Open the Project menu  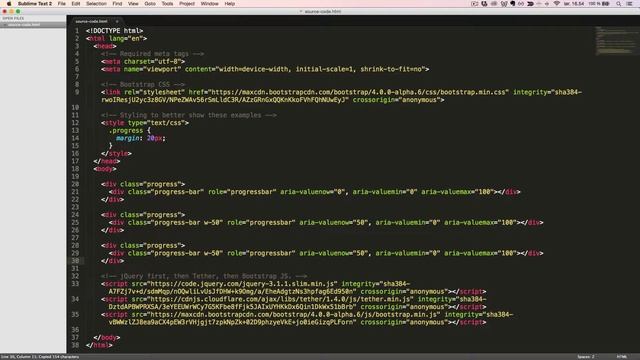coord(187,4)
